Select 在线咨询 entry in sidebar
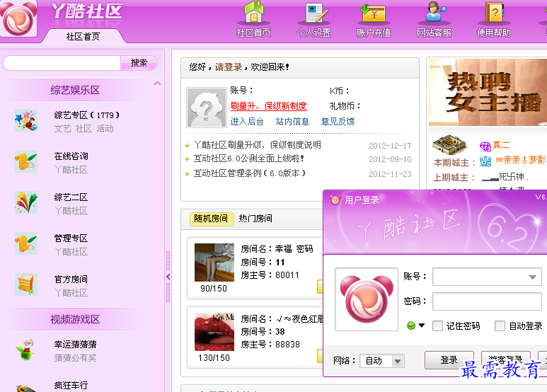Screen dimensions: 547x392 tap(71, 156)
